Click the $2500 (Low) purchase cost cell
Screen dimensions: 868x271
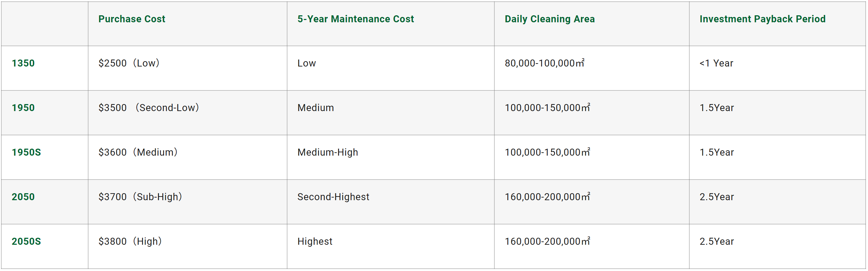(129, 63)
